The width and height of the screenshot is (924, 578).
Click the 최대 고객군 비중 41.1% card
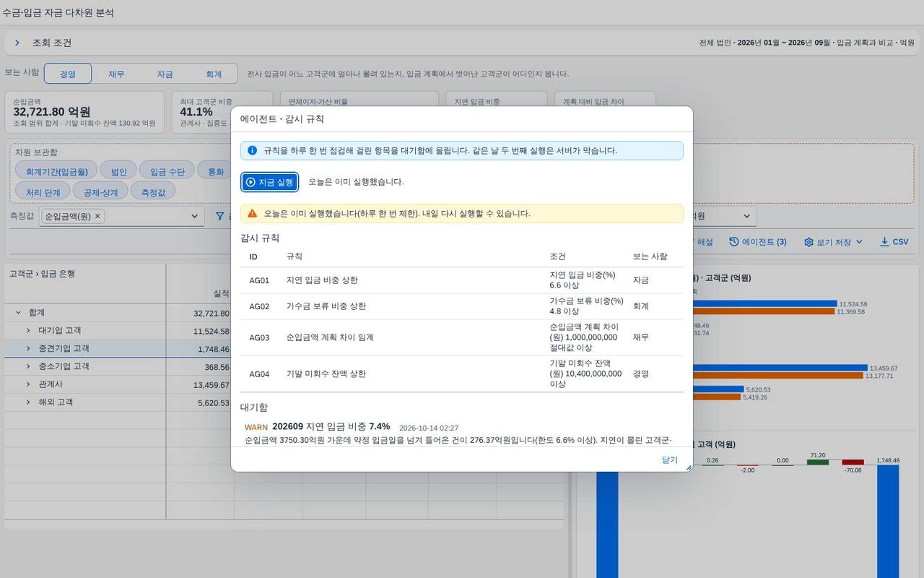click(x=222, y=112)
